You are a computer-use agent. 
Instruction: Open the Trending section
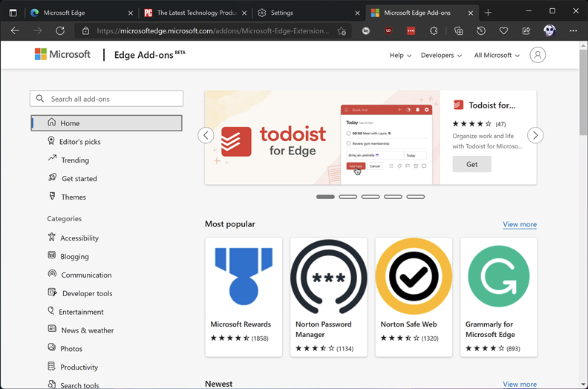click(x=68, y=160)
